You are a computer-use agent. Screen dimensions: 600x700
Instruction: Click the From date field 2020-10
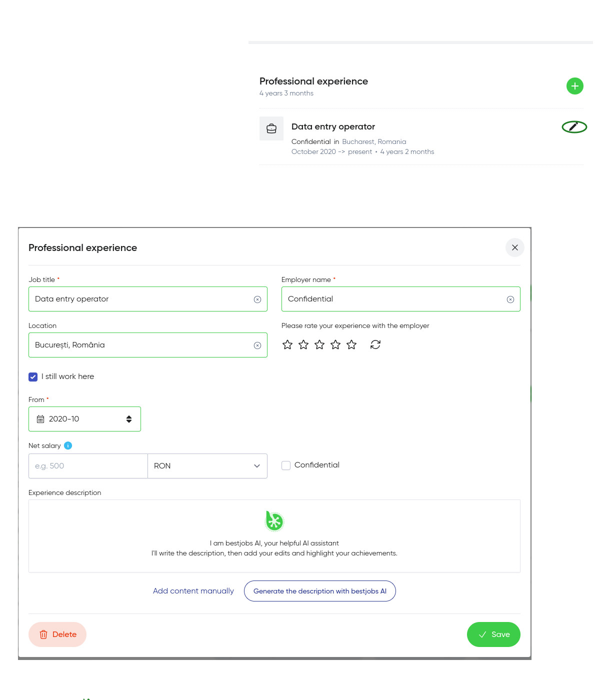coord(84,419)
